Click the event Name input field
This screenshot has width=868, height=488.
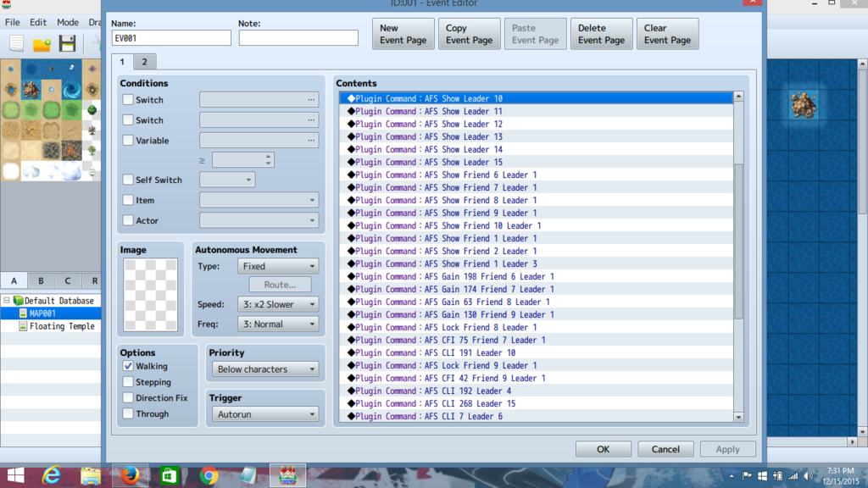coord(171,38)
